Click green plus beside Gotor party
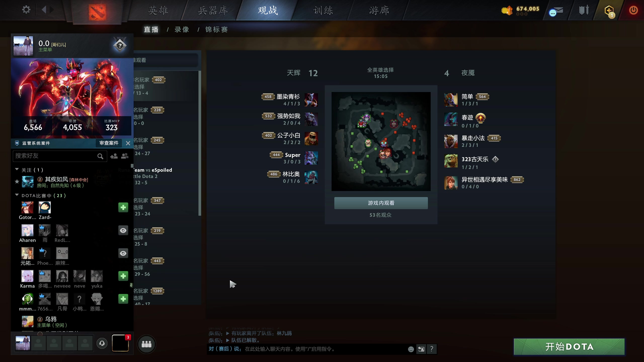 click(123, 207)
